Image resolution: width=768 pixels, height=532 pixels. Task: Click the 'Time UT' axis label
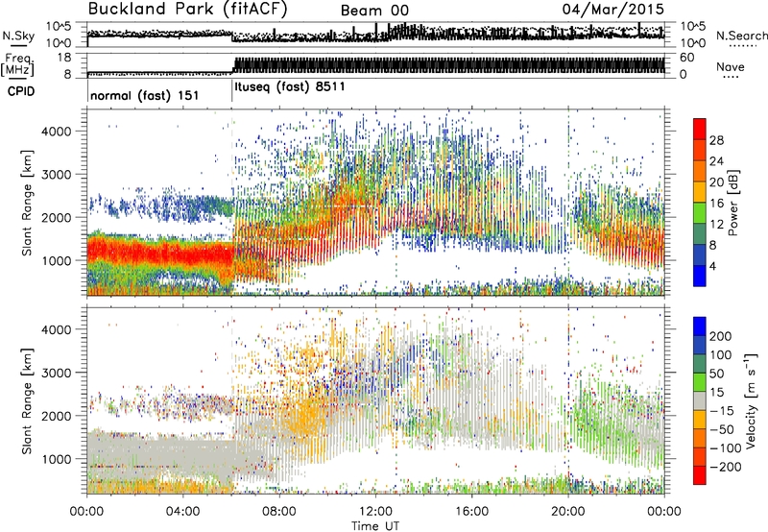pyautogui.click(x=375, y=526)
